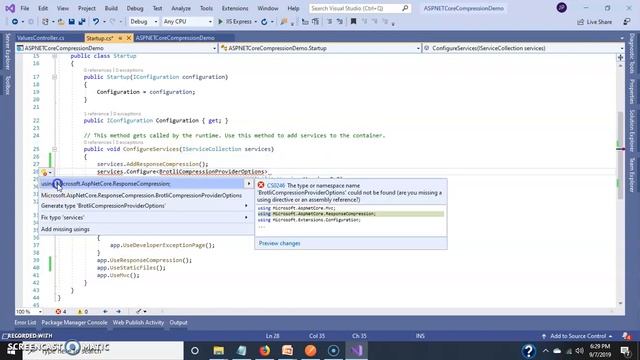
Task: Expand the Generate type submenu arrow
Action: tap(246, 206)
